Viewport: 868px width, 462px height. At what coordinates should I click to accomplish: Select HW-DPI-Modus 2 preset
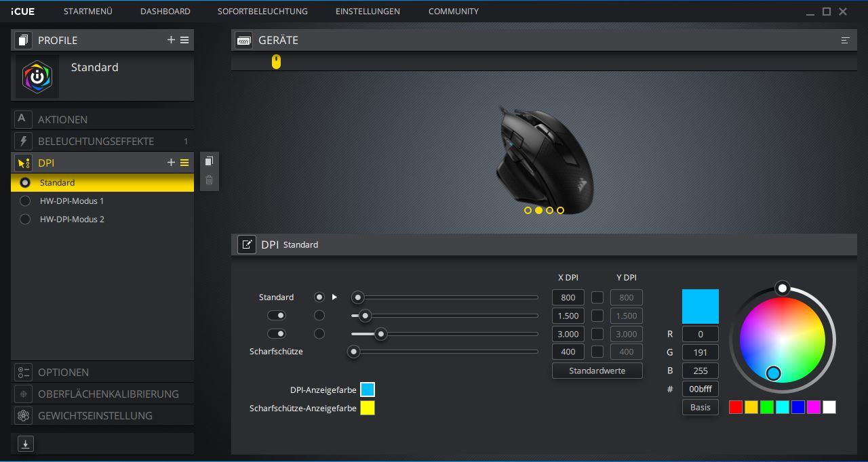coord(102,219)
